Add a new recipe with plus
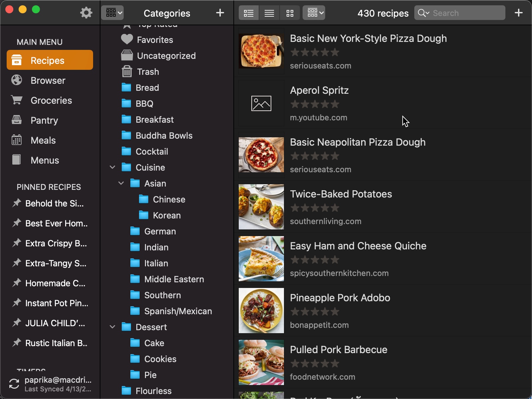532x399 pixels. (x=518, y=13)
